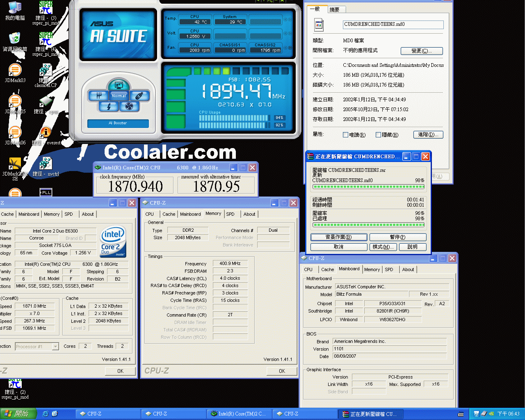Select the 3DMark2001 SE desktop shortcut

[15, 169]
